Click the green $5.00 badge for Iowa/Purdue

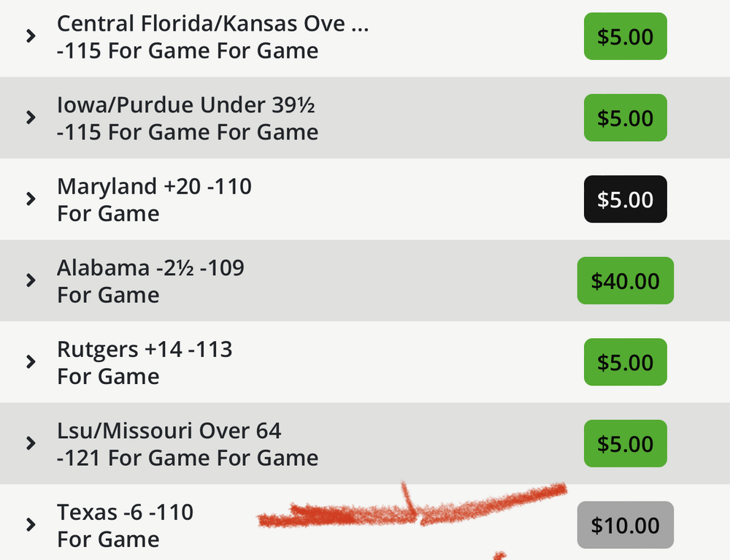625,118
